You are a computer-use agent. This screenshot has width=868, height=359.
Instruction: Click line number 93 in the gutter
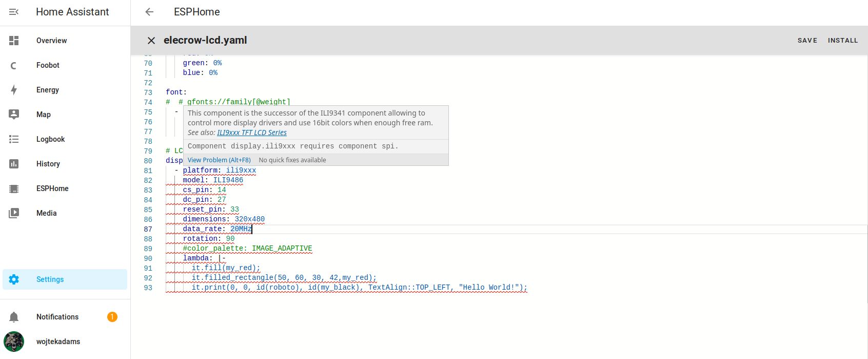point(148,288)
